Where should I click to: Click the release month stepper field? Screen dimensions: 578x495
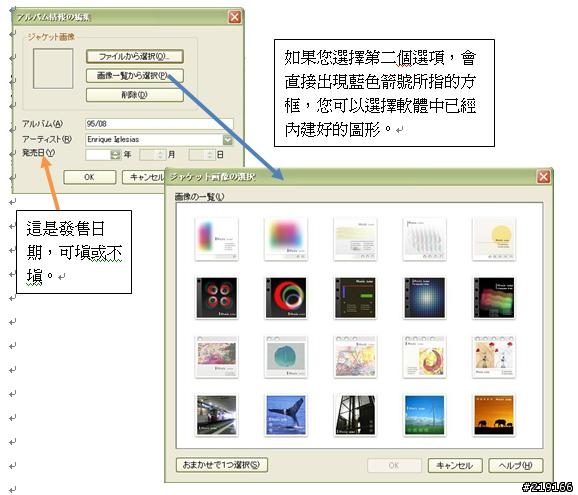click(152, 154)
